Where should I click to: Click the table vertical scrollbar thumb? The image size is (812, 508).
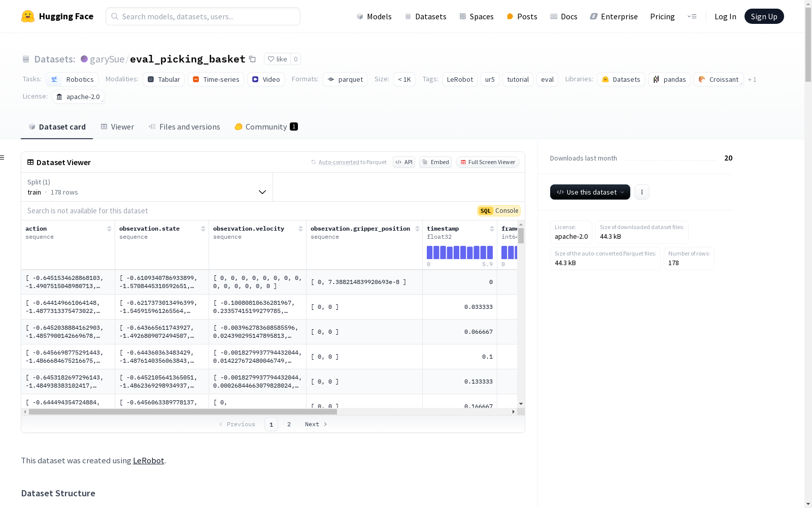pyautogui.click(x=521, y=235)
